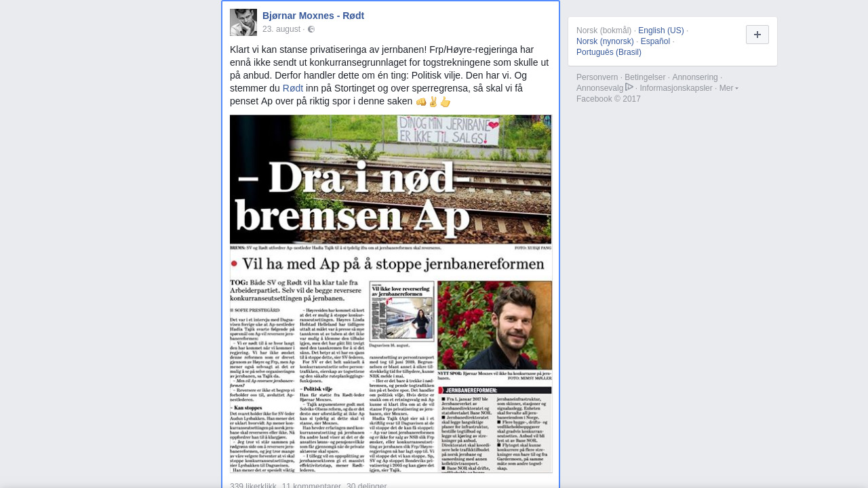
Task: Open the newspaper article image
Action: [x=391, y=293]
